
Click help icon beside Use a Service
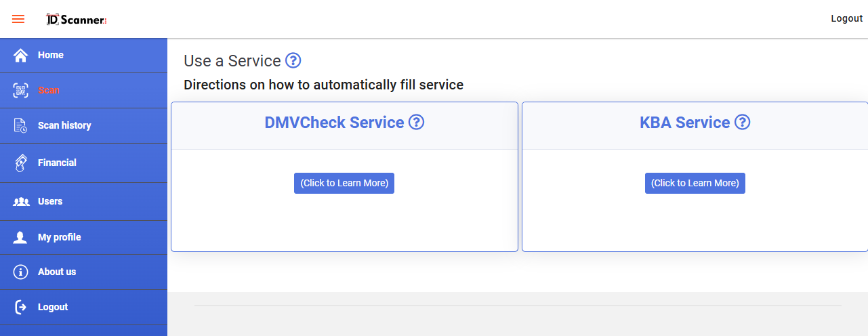(293, 60)
